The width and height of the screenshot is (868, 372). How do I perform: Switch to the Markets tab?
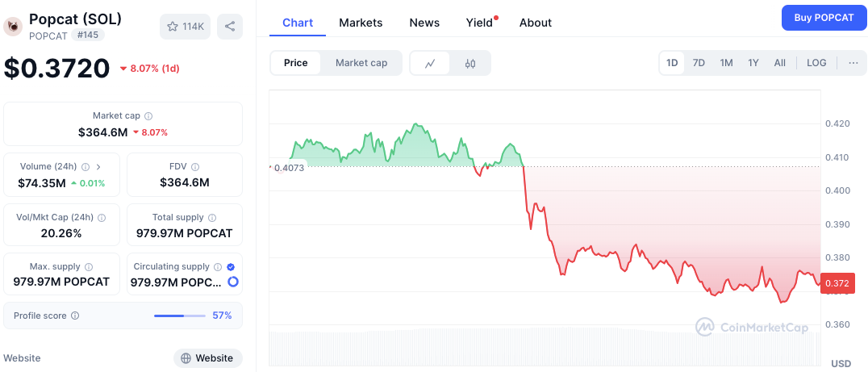361,23
